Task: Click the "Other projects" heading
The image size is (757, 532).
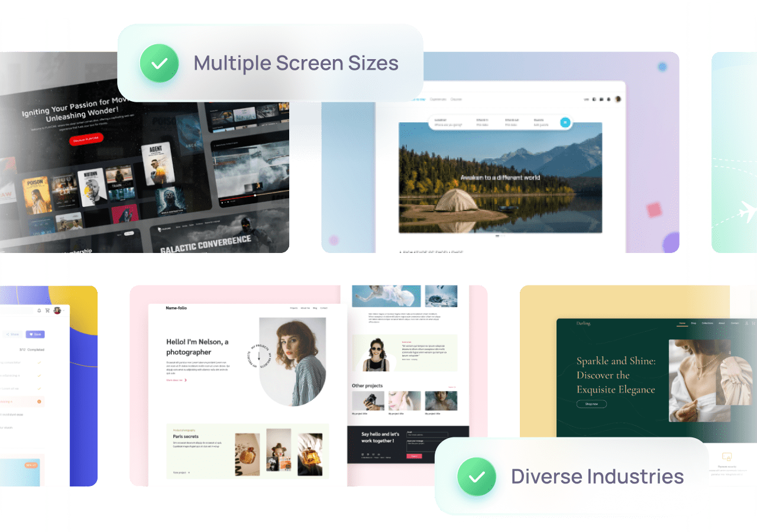Action: click(x=367, y=385)
